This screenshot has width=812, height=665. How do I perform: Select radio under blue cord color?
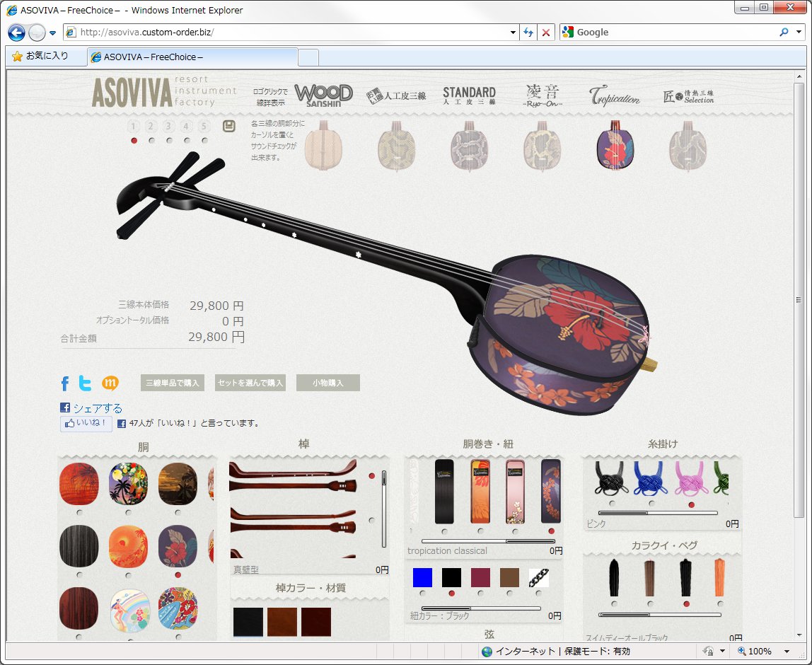click(422, 593)
